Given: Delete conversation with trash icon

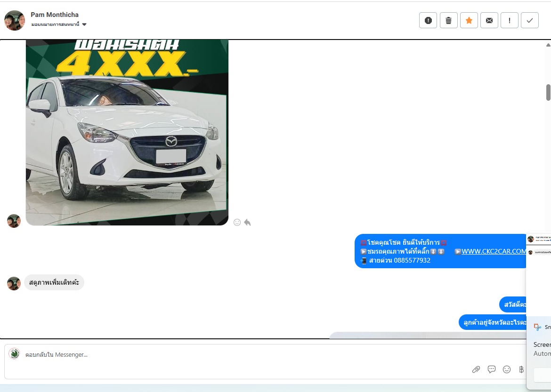Looking at the screenshot, I should 448,20.
